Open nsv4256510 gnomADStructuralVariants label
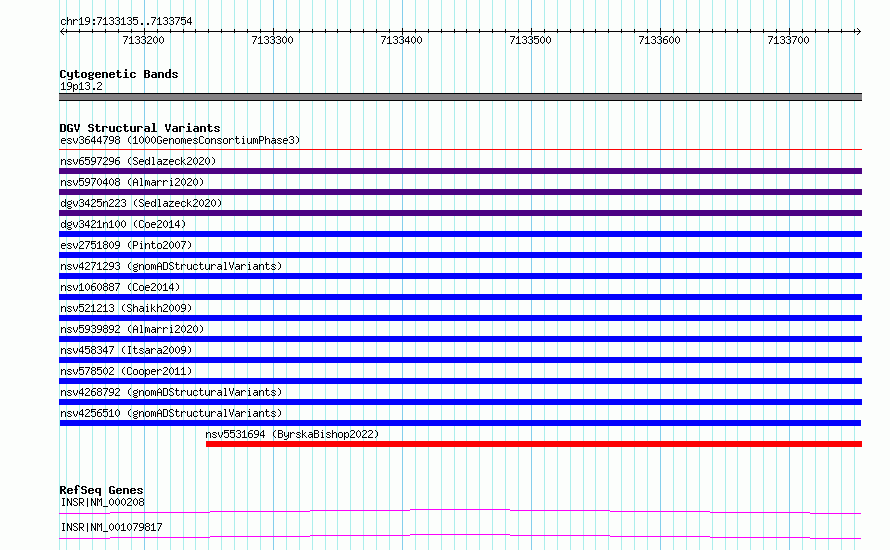890x550 pixels. pos(171,413)
